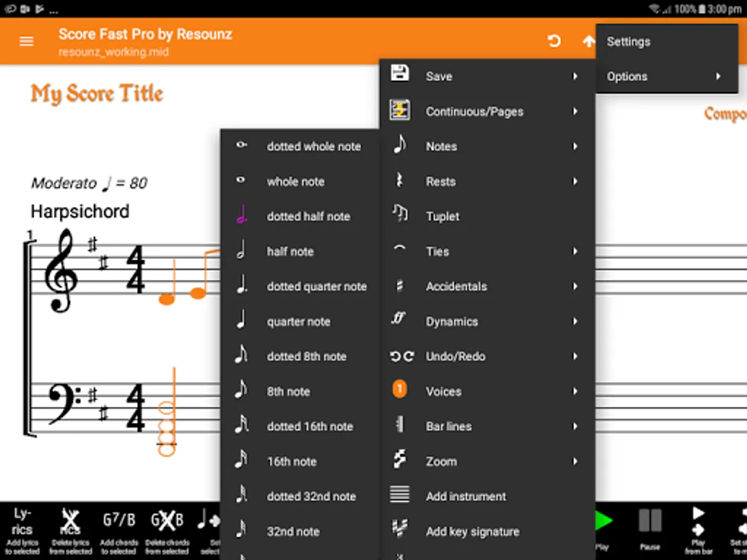Click the Zoom icon in the menu
The height and width of the screenshot is (560, 747).
[x=400, y=460]
